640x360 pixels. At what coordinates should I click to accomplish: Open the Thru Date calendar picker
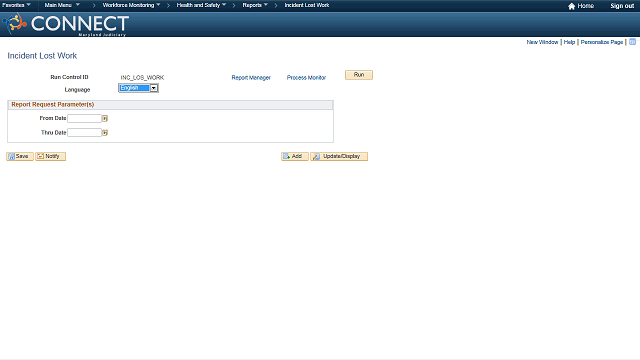coord(105,133)
